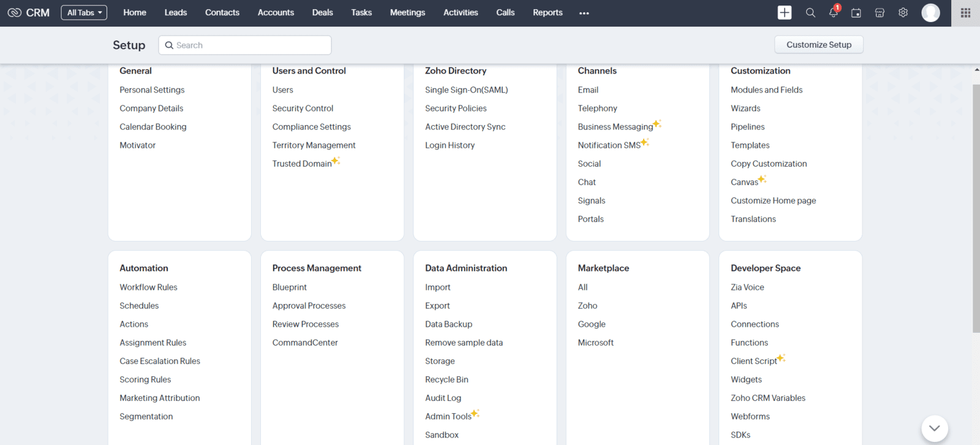Screen dimensions: 980x445
Task: Open Canvas customization
Action: coord(744,182)
